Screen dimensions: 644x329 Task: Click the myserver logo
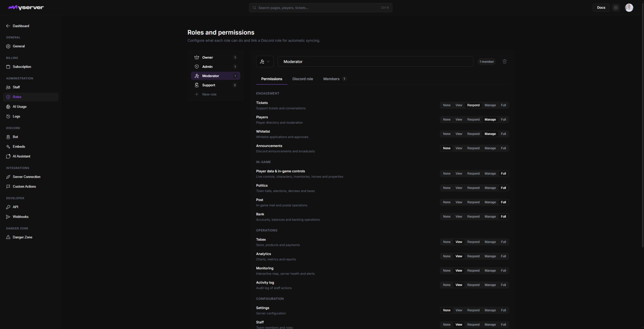(x=26, y=8)
